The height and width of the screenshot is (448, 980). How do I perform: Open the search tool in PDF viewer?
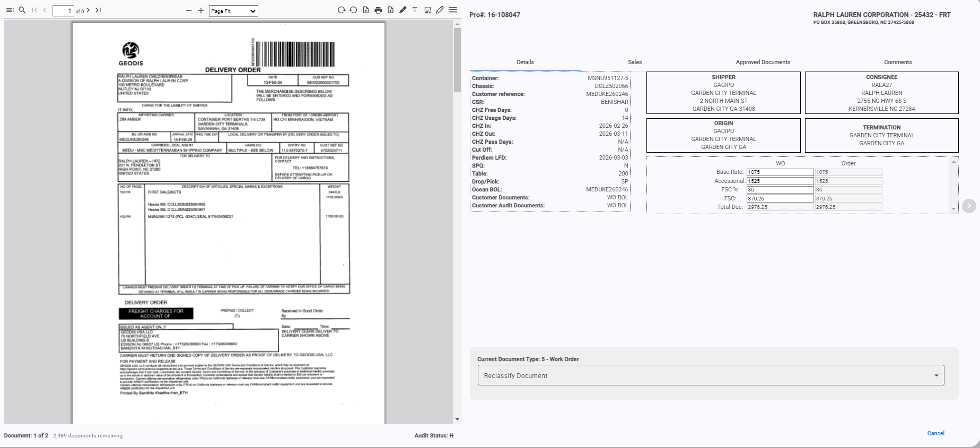point(22,10)
